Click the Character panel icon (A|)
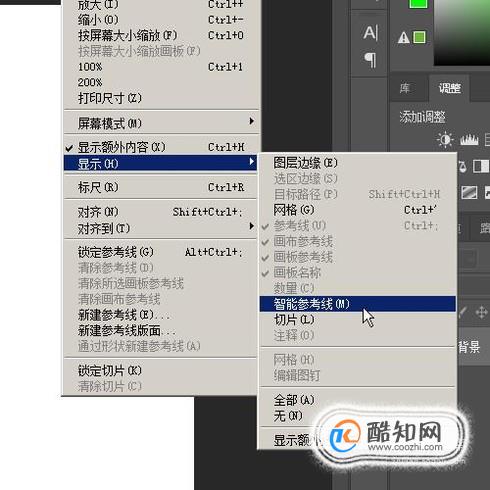Viewport: 490px width, 490px height. pos(371,33)
